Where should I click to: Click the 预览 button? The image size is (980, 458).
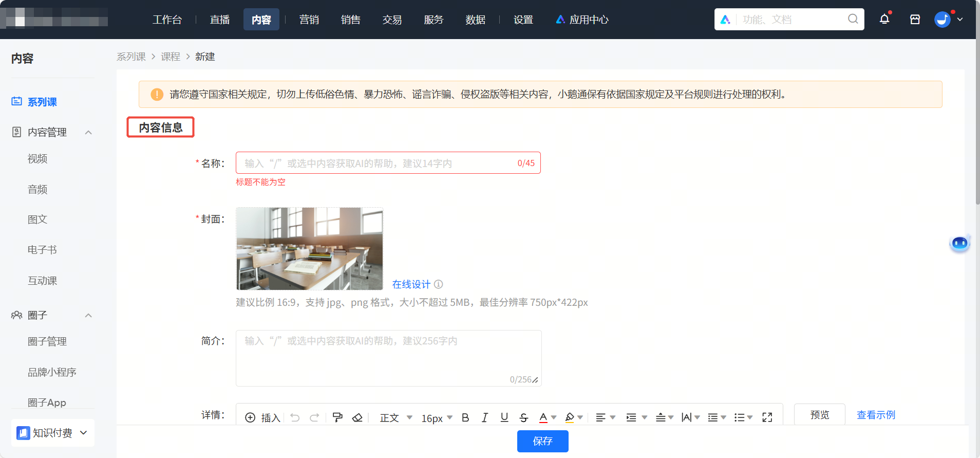tap(820, 415)
